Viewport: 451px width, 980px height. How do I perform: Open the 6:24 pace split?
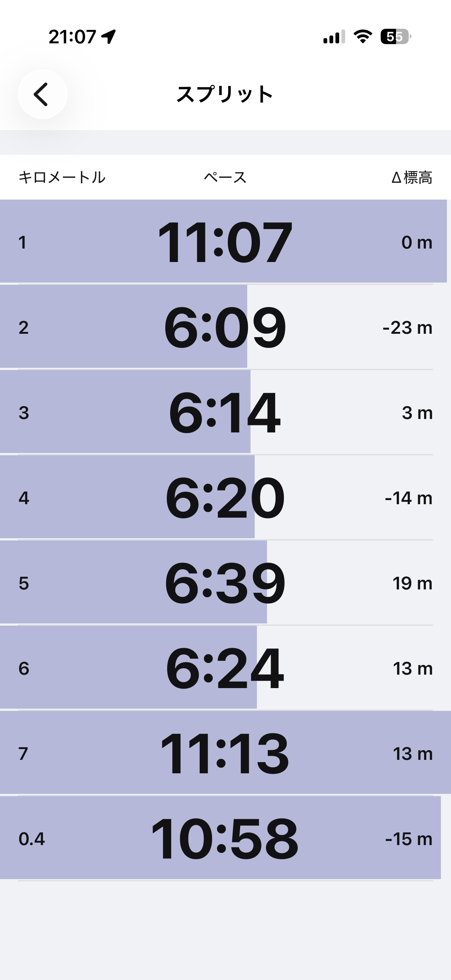[225, 668]
